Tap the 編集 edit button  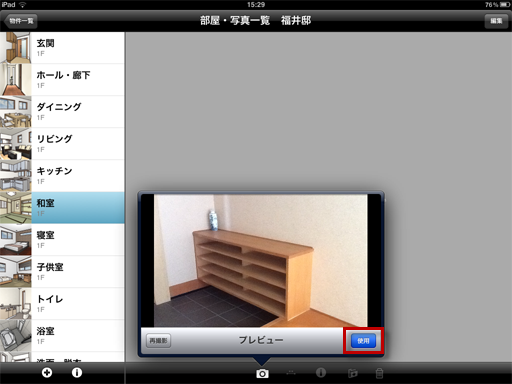[496, 21]
